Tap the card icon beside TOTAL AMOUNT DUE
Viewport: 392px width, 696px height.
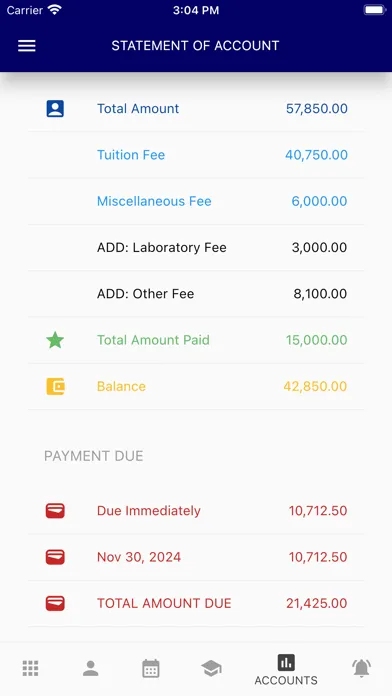coord(55,603)
